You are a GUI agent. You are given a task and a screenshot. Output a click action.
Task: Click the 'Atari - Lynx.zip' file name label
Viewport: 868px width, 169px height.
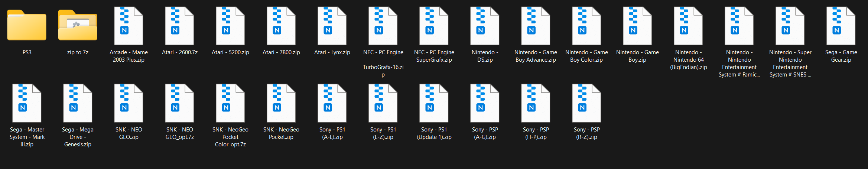click(332, 52)
